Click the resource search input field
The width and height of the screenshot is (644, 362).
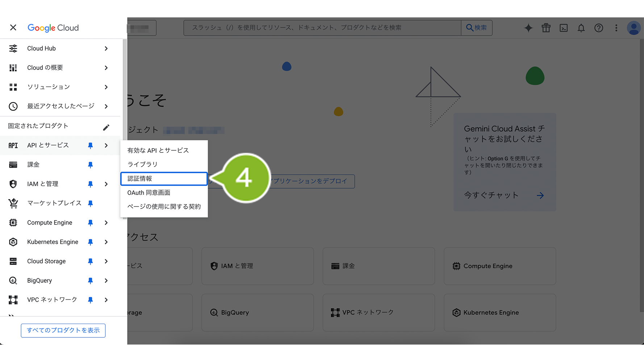(322, 28)
